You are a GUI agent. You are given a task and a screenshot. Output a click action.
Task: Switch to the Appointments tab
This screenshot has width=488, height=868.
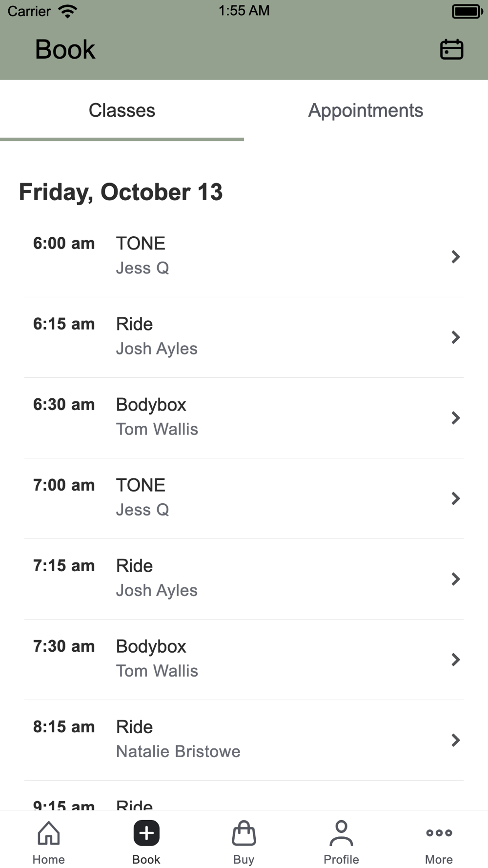click(x=366, y=111)
